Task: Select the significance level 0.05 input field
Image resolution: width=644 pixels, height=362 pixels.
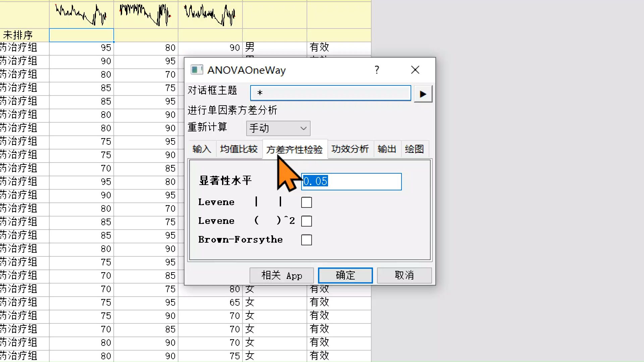Action: pos(351,181)
